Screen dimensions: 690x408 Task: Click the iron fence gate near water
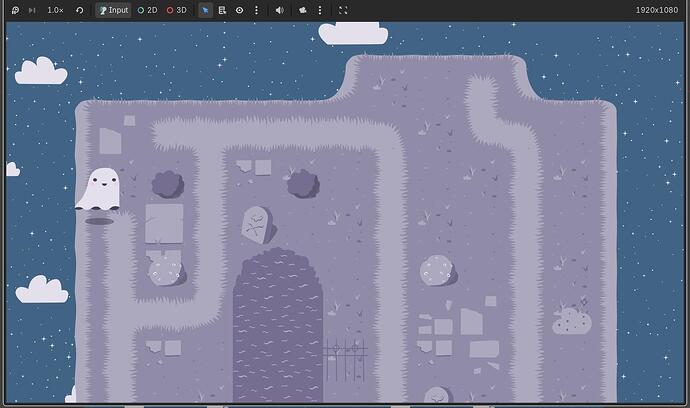click(345, 360)
